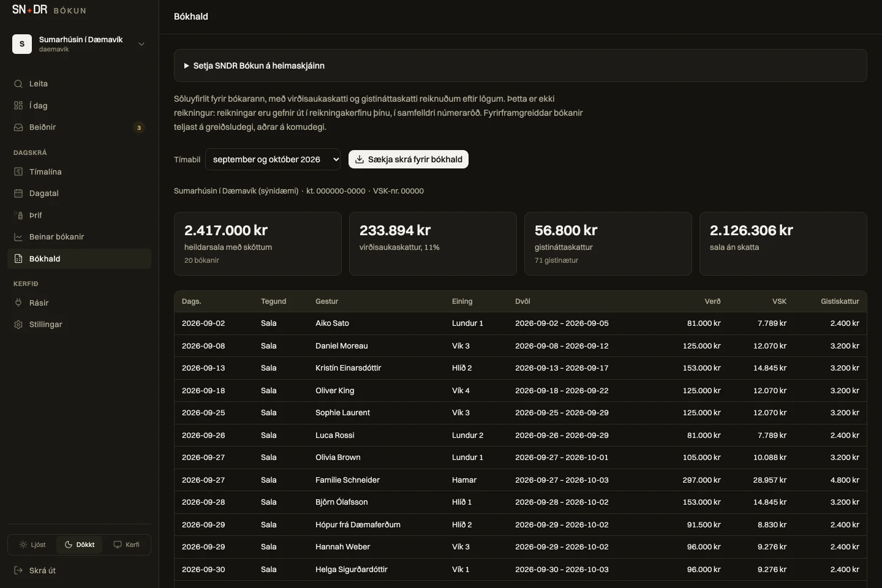This screenshot has height=588, width=882.
Task: Click the Leita search icon
Action: pos(18,84)
